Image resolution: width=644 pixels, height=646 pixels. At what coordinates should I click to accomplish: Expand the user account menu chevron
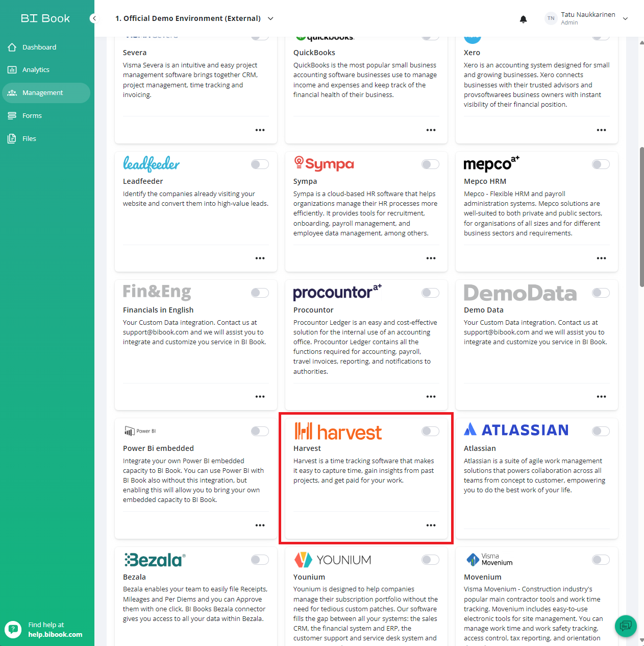coord(625,18)
